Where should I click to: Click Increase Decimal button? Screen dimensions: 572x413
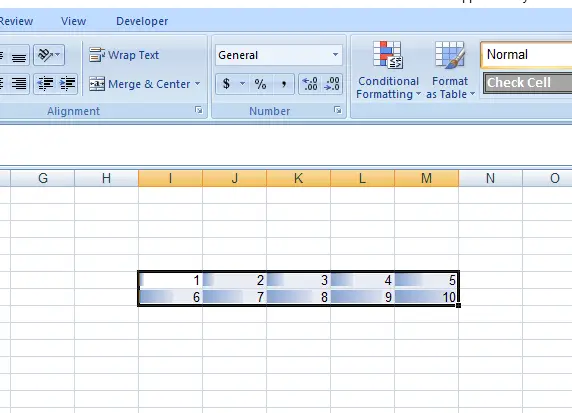(310, 84)
